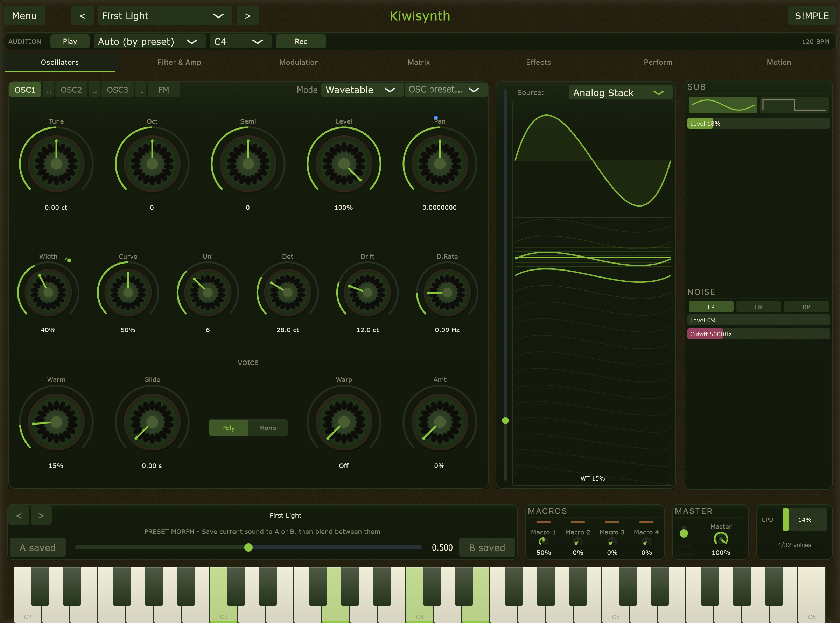Click the Curve knob
This screenshot has height=623, width=840.
click(x=128, y=292)
